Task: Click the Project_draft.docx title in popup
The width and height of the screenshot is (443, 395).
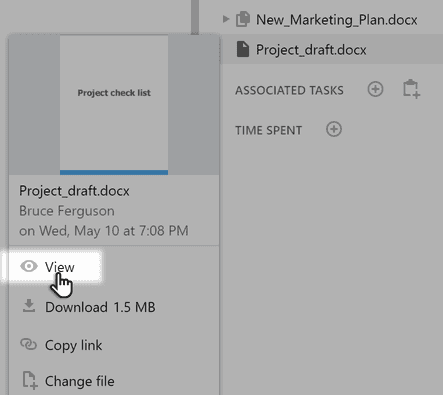Action: (x=74, y=191)
